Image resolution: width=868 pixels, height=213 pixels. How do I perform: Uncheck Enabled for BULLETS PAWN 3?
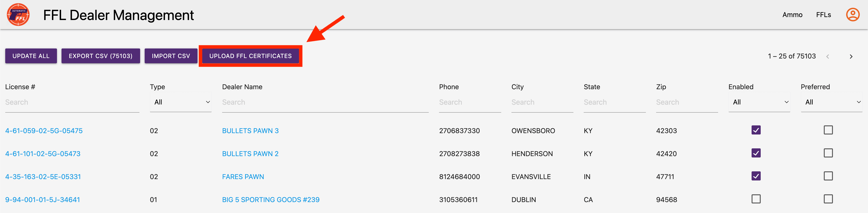point(755,130)
